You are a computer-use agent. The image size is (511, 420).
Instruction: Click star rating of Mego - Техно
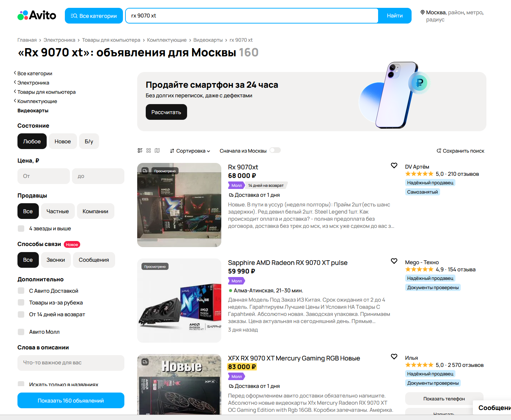[x=419, y=270]
